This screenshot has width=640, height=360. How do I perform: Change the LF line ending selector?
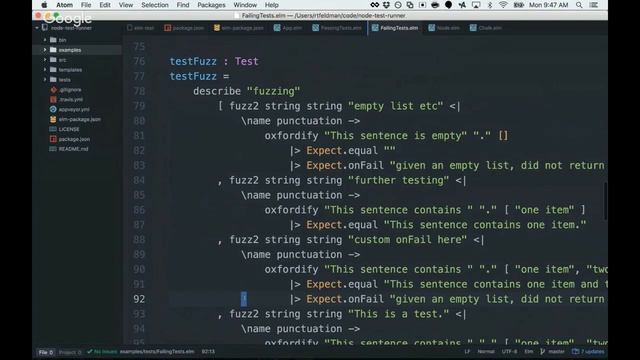(x=467, y=351)
